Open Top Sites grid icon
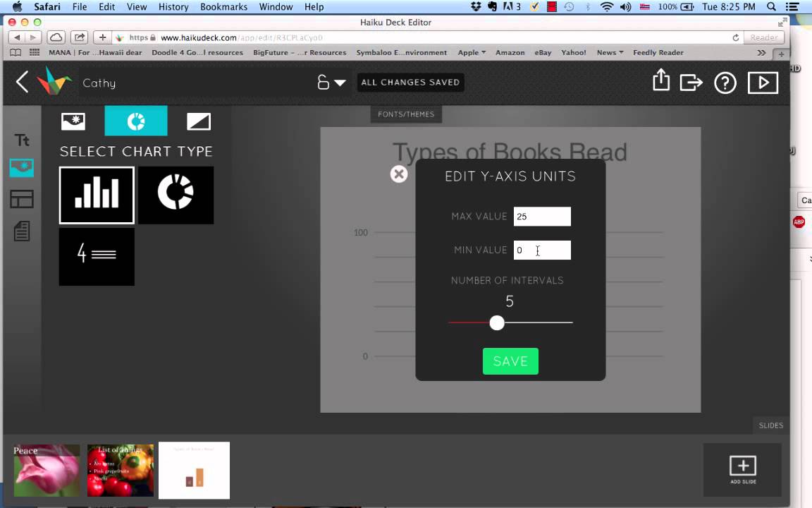The width and height of the screenshot is (812, 508). click(35, 52)
